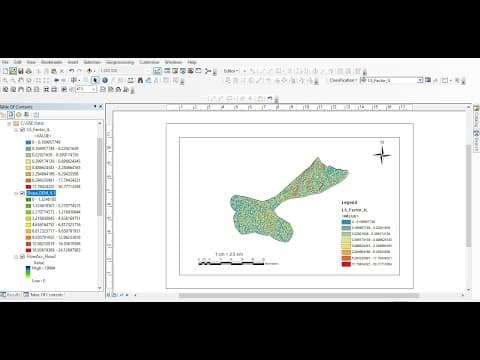
Task: Toggle visibility of the highlighted Slope layer
Action: pos(22,193)
